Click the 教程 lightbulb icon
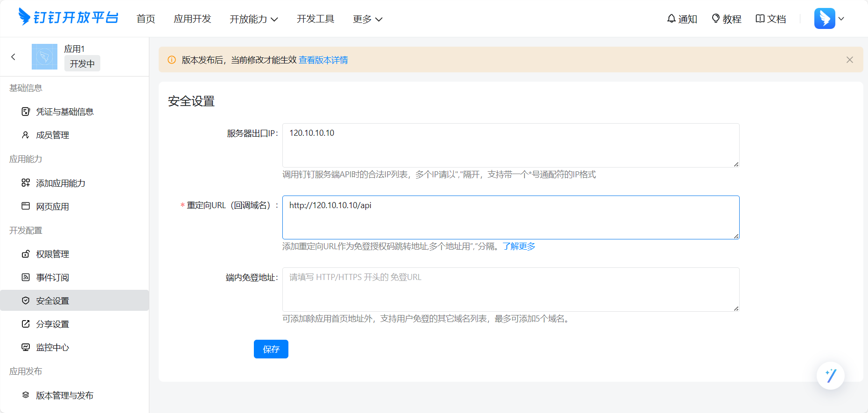 coord(715,19)
